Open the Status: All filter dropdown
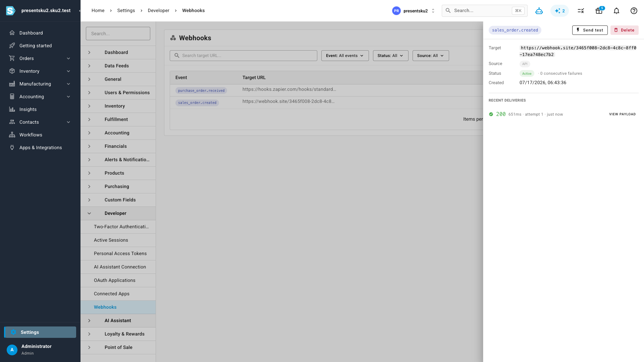The width and height of the screenshot is (644, 362). (390, 56)
